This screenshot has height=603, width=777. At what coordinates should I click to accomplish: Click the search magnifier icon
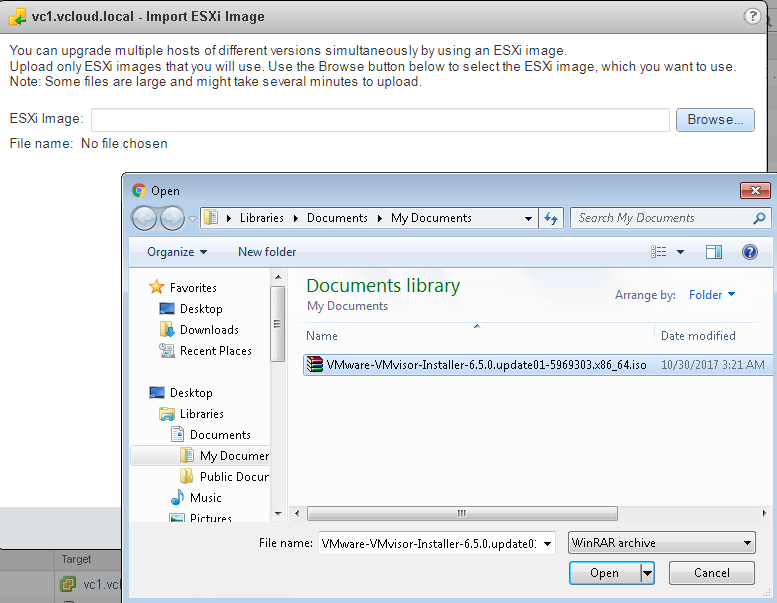point(759,218)
